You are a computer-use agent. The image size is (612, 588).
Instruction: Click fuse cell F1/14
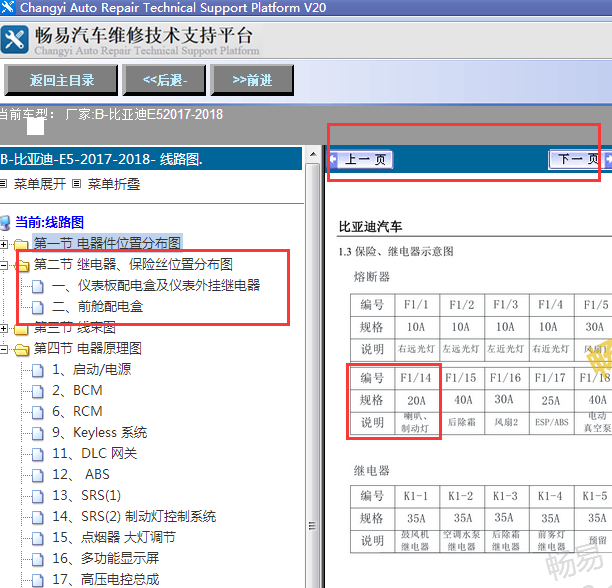coord(416,378)
